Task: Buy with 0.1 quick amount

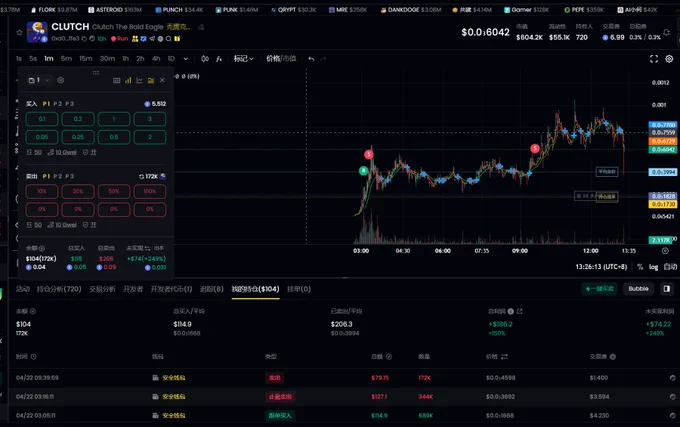Action: [42, 119]
